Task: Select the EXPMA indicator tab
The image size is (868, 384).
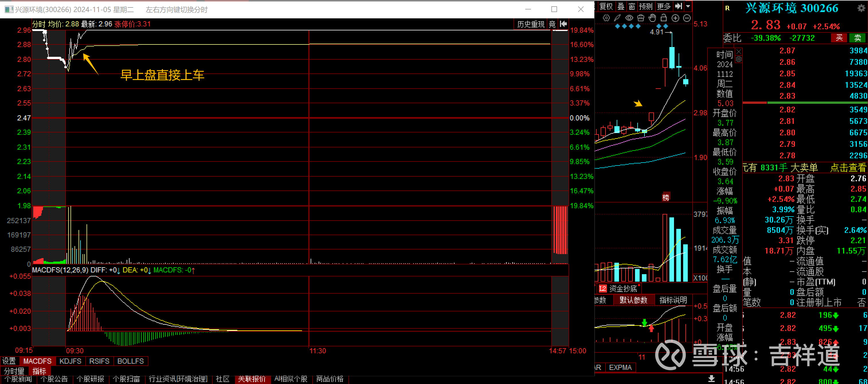Action: 621,367
